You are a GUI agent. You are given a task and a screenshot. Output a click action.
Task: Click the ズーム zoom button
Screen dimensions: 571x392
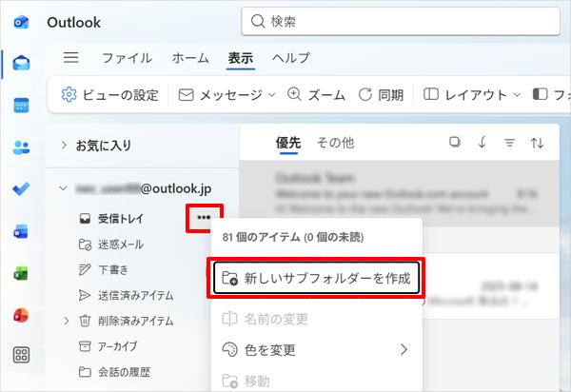coord(316,95)
